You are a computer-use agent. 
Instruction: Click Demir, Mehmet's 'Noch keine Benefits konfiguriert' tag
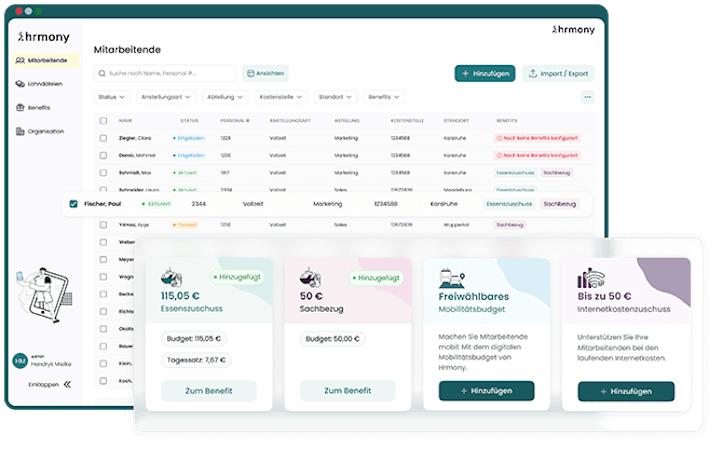pyautogui.click(x=537, y=155)
